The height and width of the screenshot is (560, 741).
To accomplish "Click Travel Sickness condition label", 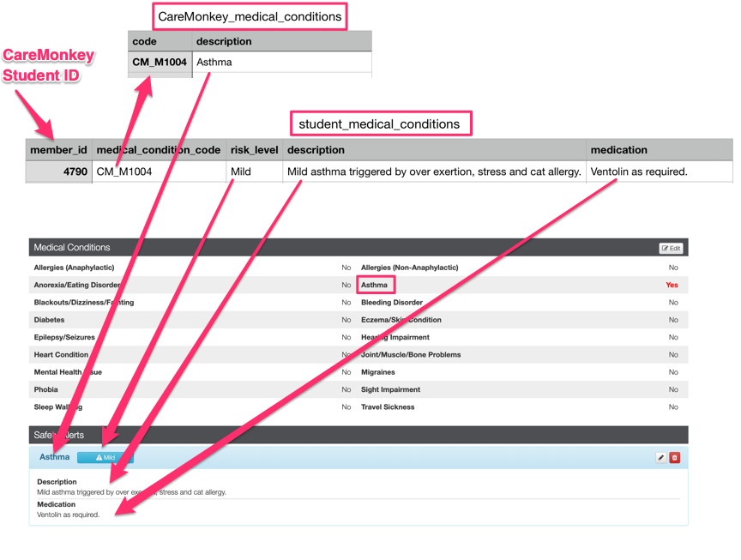I will point(388,407).
